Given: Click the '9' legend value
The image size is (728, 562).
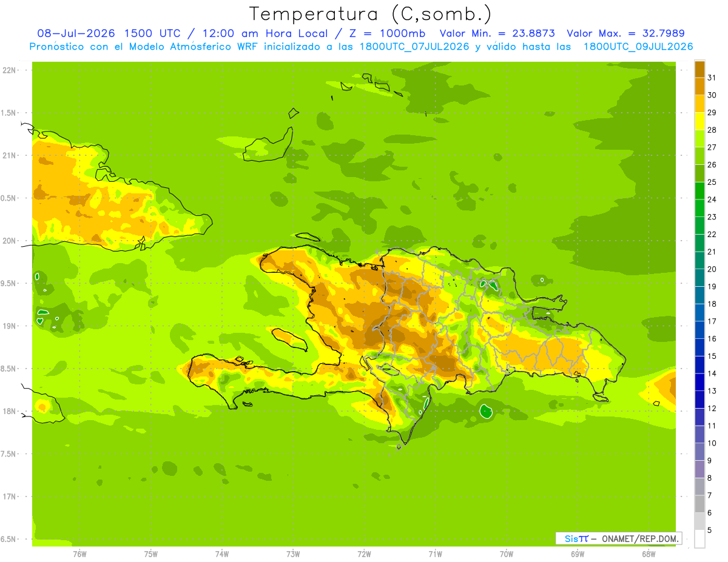Looking at the screenshot, I should coord(710,461).
